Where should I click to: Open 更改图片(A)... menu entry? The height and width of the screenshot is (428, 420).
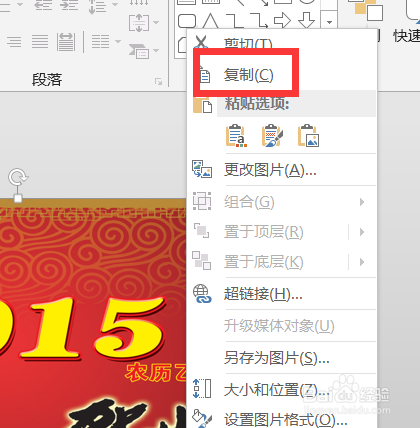[270, 170]
